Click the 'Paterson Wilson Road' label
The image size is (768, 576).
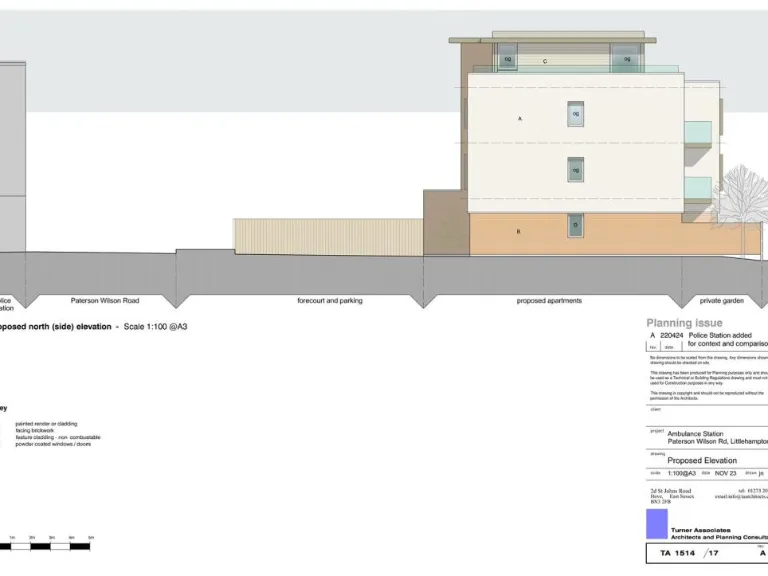(x=105, y=300)
